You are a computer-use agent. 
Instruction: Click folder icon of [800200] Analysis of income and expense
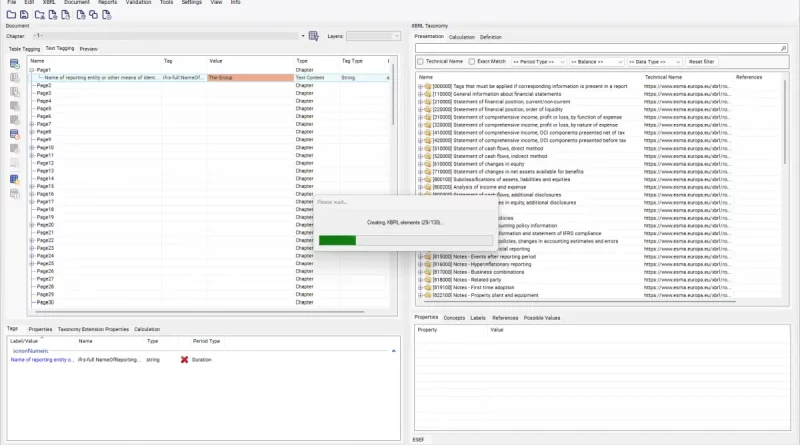428,187
